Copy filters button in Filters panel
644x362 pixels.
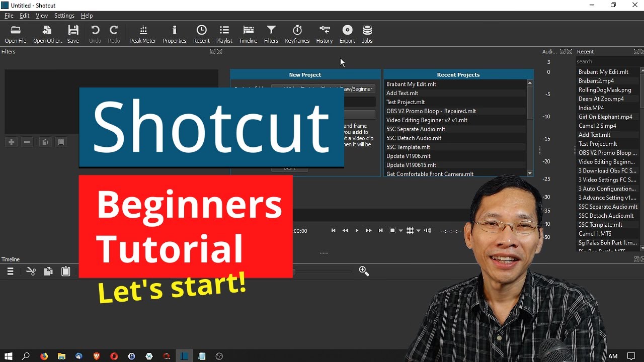pos(45,142)
